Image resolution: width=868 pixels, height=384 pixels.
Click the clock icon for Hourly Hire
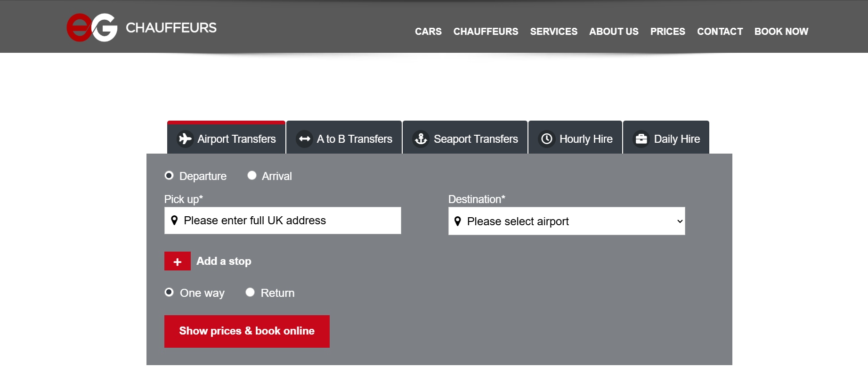point(547,139)
